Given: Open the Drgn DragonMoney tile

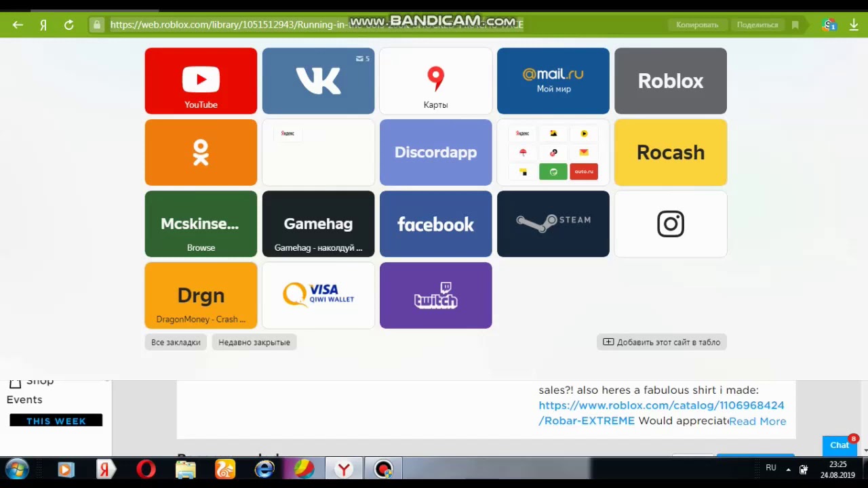Looking at the screenshot, I should [201, 296].
